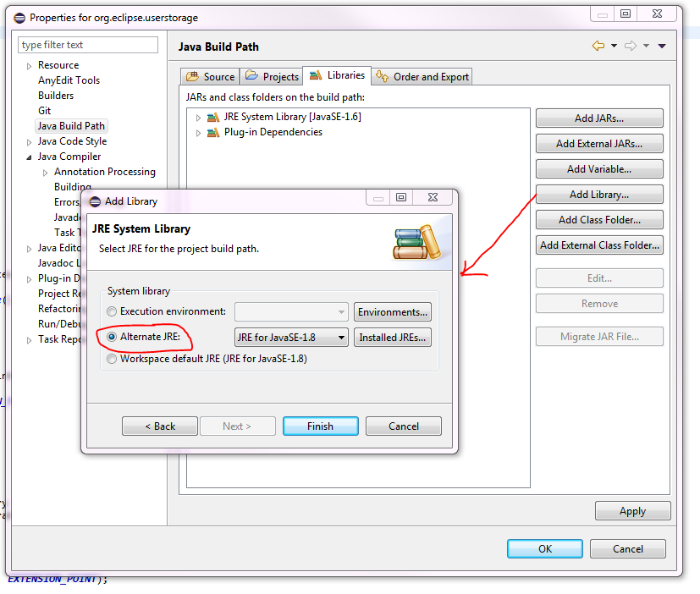Go Back in the Add Library wizard
This screenshot has width=700, height=594.
pyautogui.click(x=160, y=426)
